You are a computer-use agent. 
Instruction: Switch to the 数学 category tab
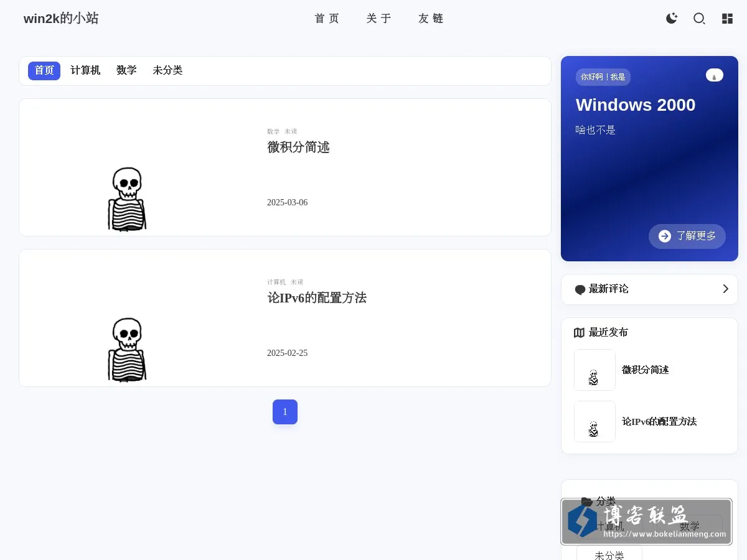[126, 71]
